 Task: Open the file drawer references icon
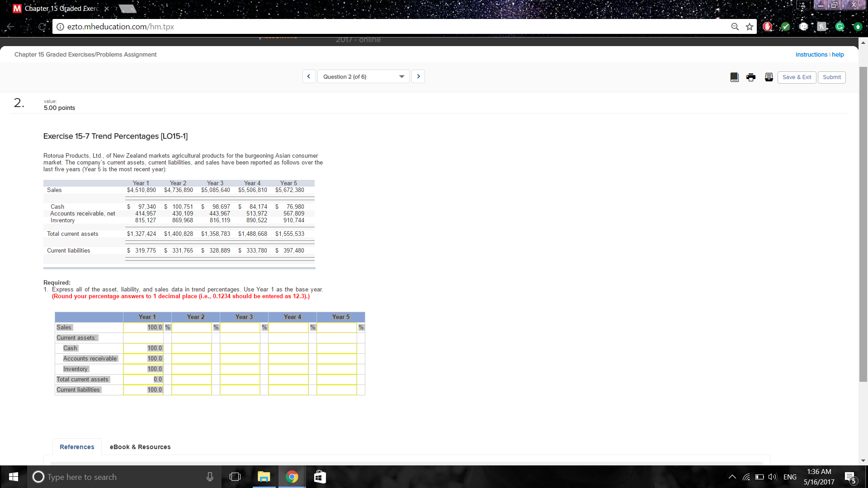(x=769, y=77)
